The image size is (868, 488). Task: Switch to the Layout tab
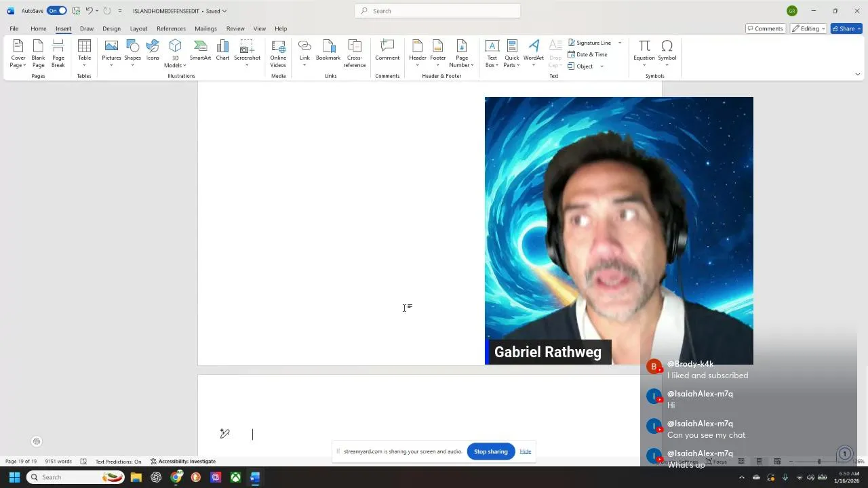point(138,28)
